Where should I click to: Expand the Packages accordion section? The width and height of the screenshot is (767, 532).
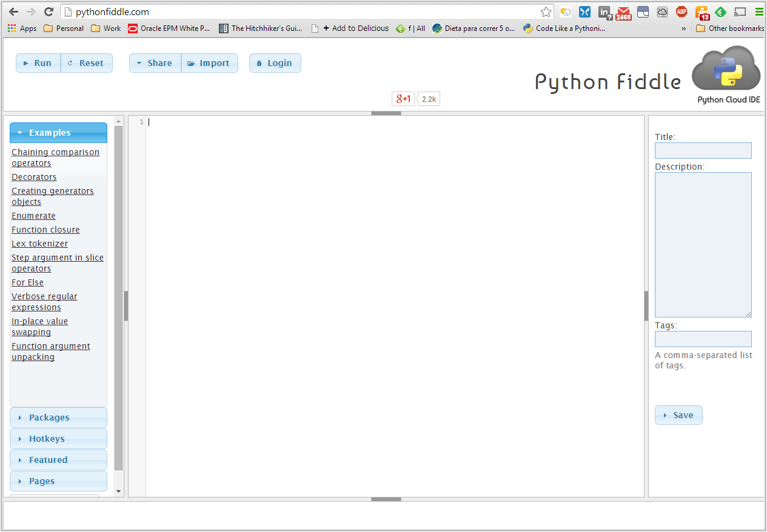(x=58, y=417)
